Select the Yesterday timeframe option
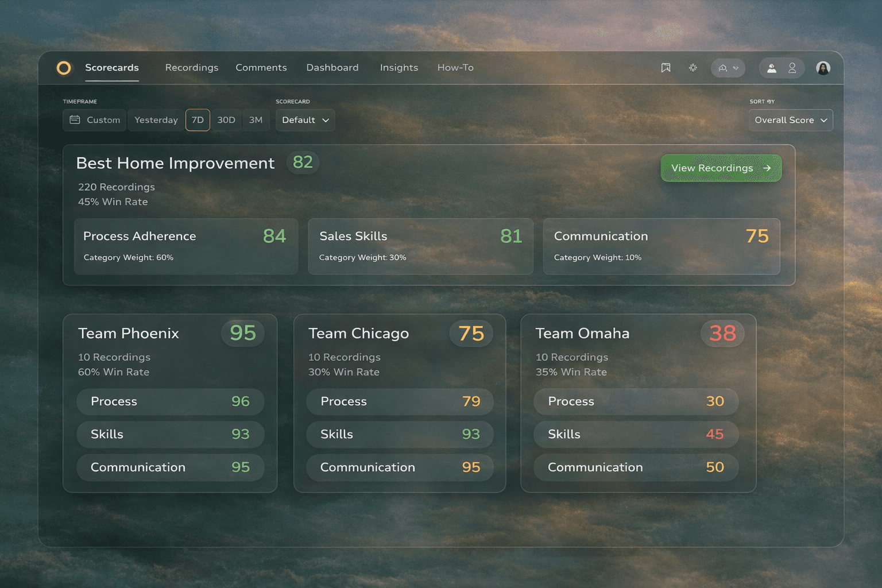The height and width of the screenshot is (588, 882). click(156, 120)
